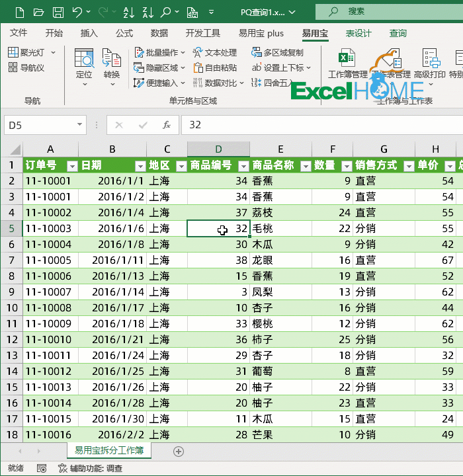Open the 定位 locate tool
This screenshot has height=476, width=463.
click(84, 67)
